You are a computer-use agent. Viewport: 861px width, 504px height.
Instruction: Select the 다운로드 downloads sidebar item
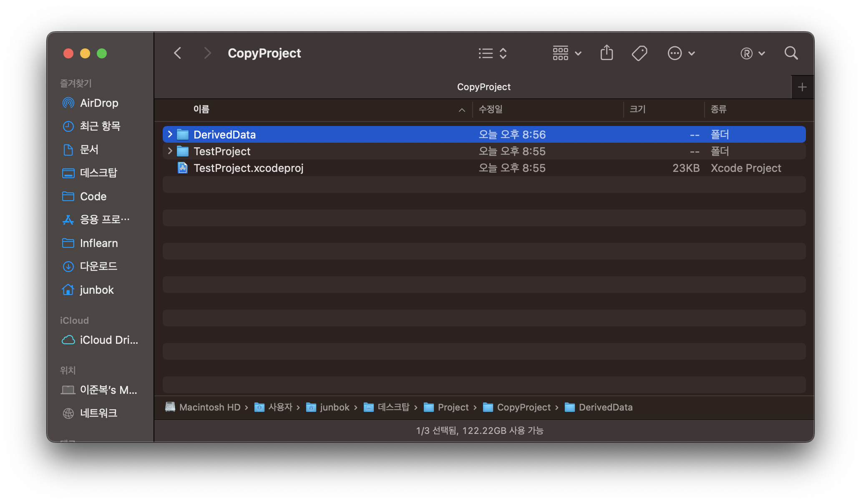click(98, 266)
